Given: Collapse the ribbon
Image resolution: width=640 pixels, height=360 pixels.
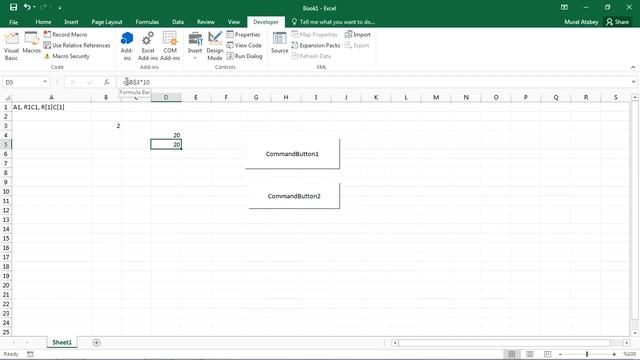Looking at the screenshot, I should pos(633,67).
